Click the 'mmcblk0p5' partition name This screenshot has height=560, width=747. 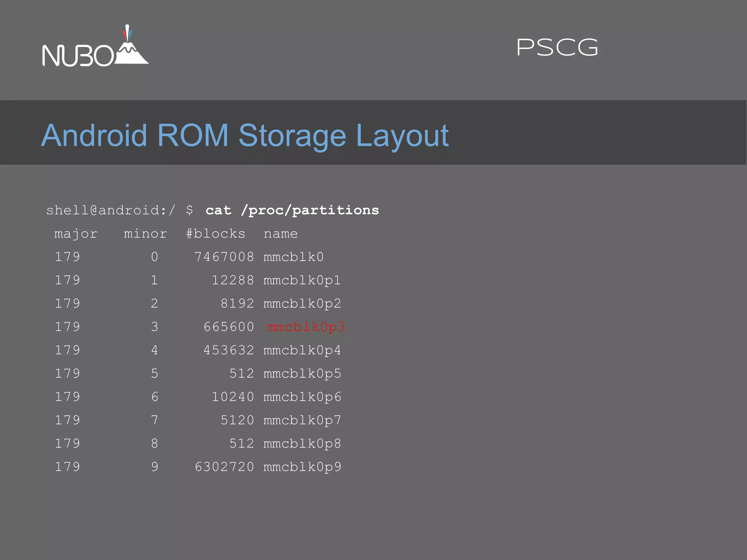[x=302, y=374]
